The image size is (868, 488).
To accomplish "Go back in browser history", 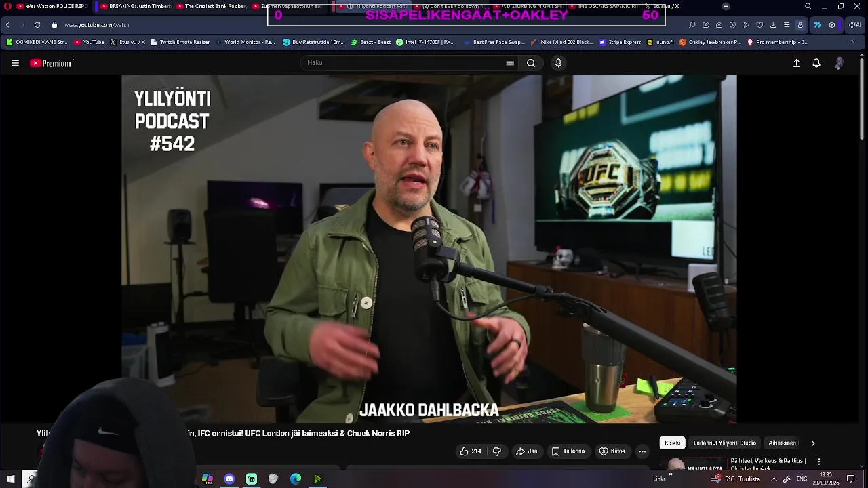I will click(7, 25).
